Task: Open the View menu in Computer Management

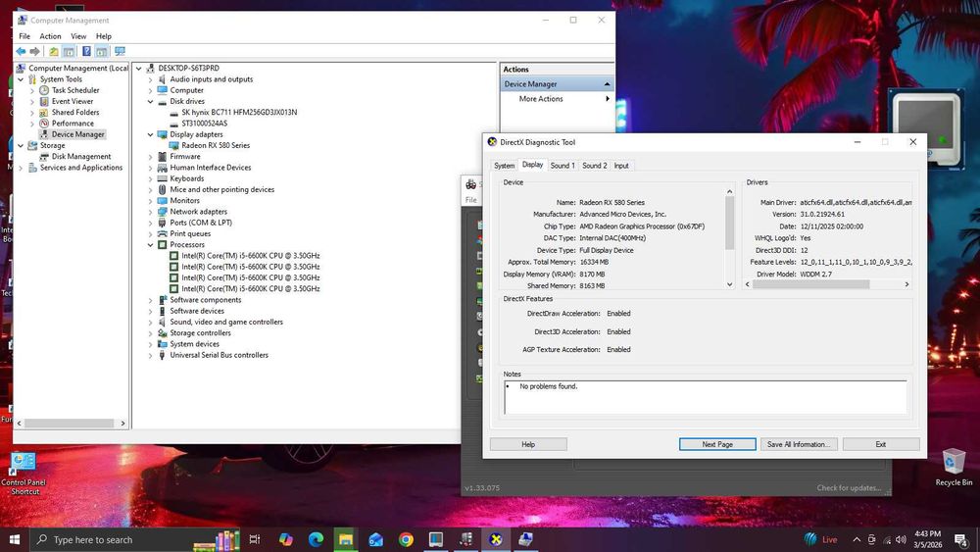Action: pyautogui.click(x=78, y=36)
